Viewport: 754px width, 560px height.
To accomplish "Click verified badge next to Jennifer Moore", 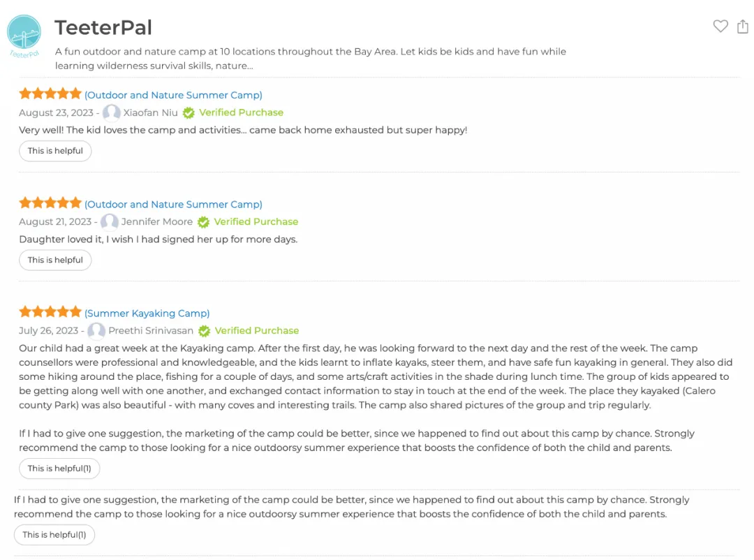I will click(204, 222).
